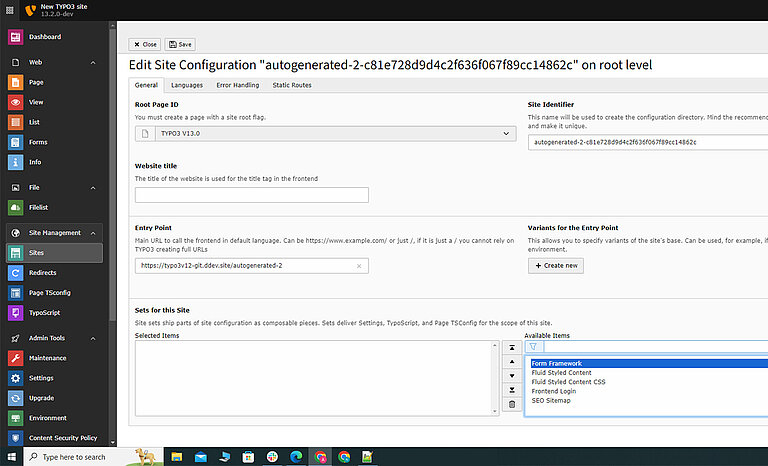The image size is (768, 466).
Task: Open the Forms module icon
Action: pos(15,142)
